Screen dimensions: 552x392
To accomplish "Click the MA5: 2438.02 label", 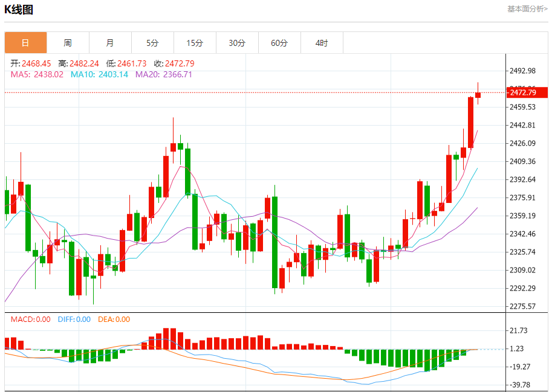I will [37, 74].
